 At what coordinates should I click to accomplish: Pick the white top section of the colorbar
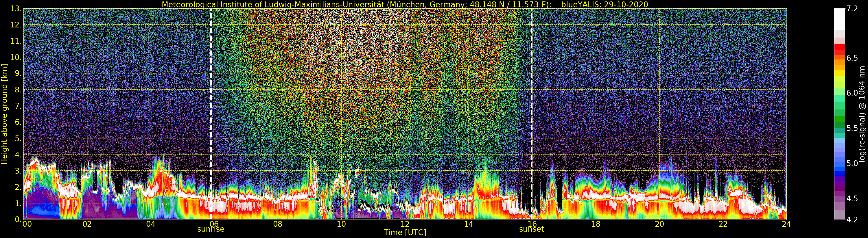tap(839, 18)
